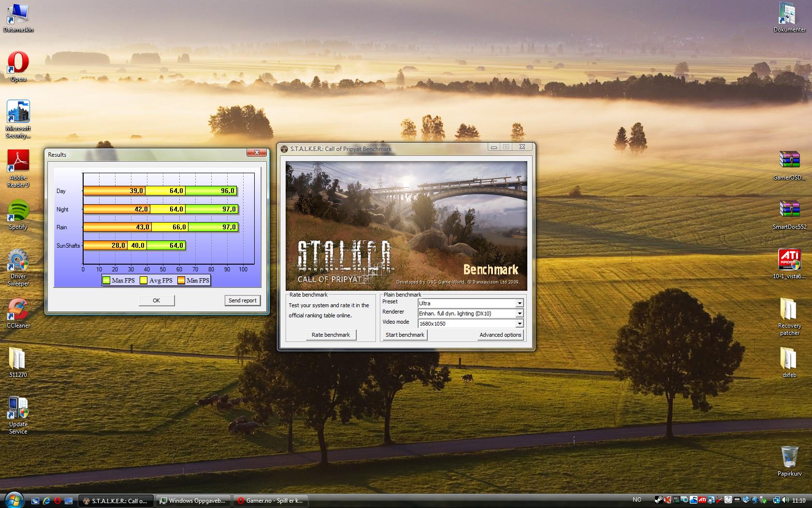Click OK in the Results window

pyautogui.click(x=156, y=300)
